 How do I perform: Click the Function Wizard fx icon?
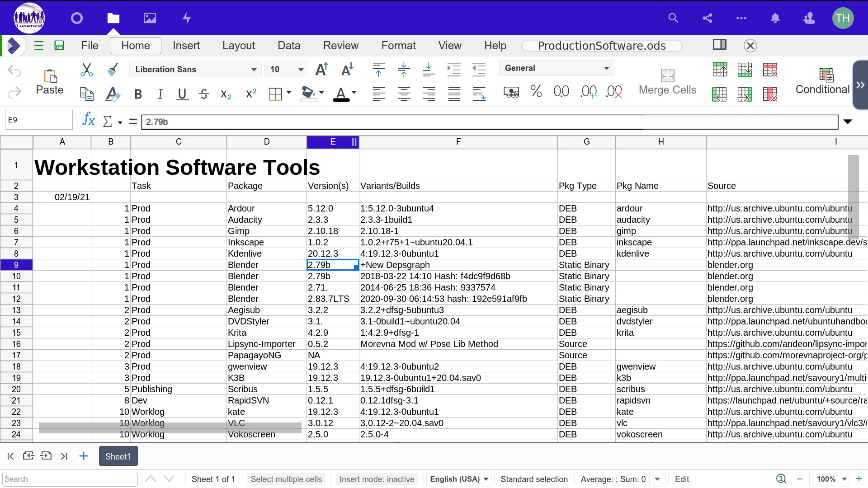89,120
